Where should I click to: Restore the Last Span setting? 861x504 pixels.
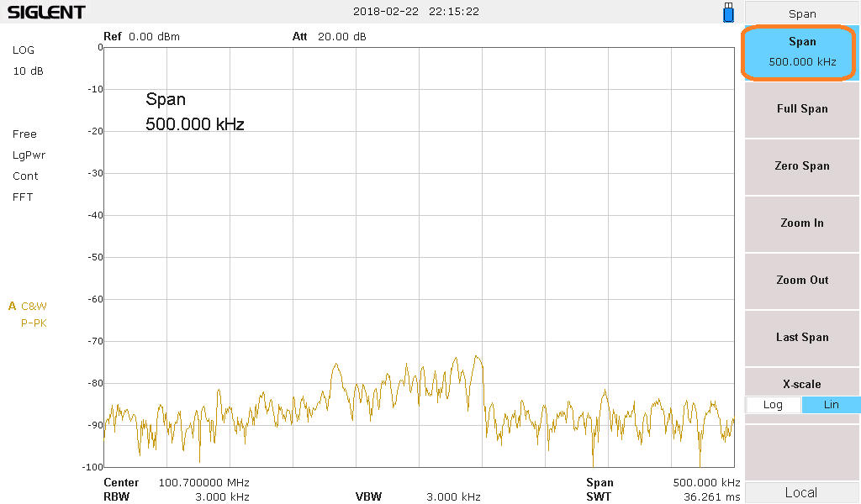click(x=801, y=338)
